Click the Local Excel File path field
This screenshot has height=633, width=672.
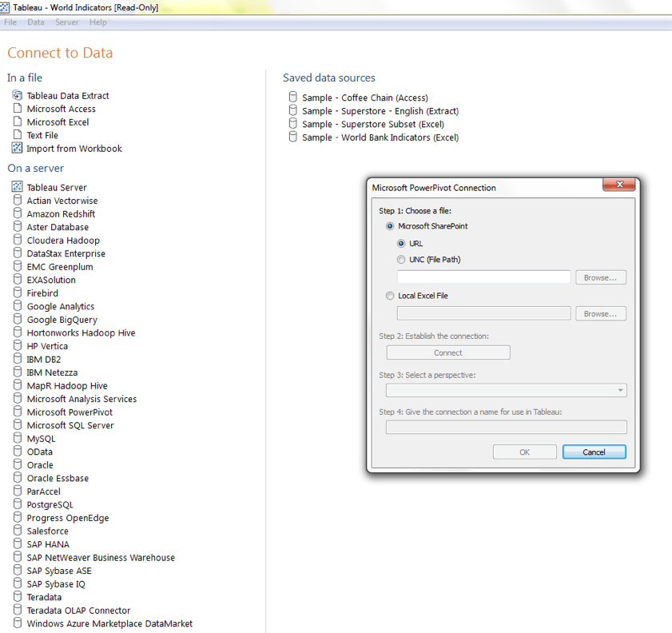483,313
